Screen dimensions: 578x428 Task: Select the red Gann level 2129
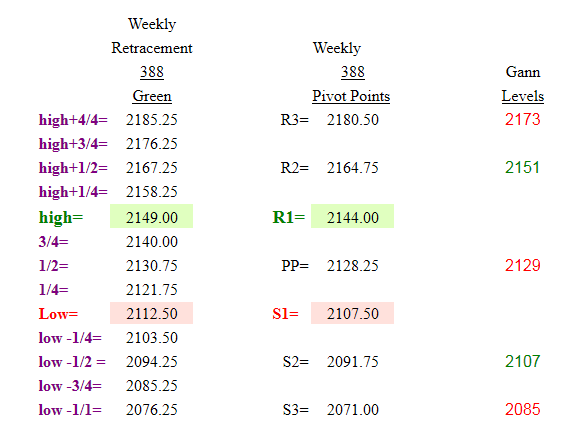point(522,265)
